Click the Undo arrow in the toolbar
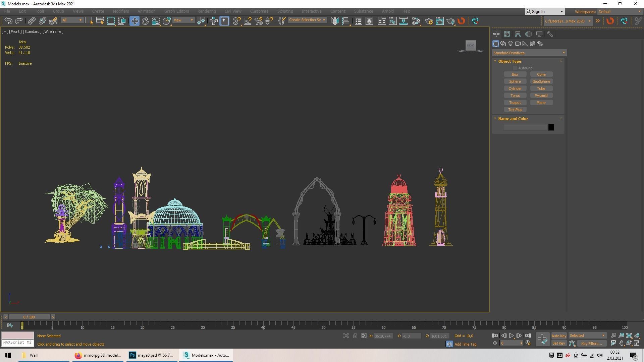644x362 pixels. [x=8, y=21]
